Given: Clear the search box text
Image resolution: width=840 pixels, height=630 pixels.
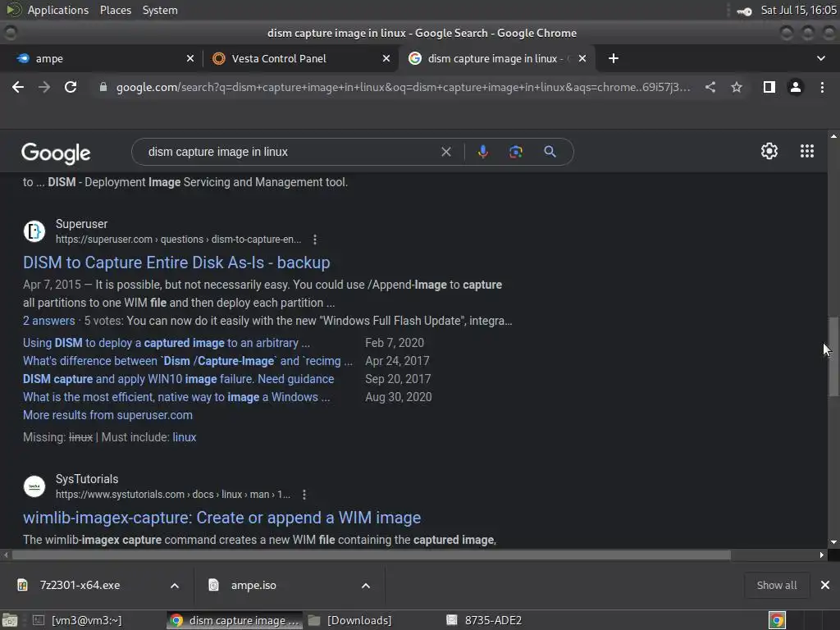Looking at the screenshot, I should tap(445, 152).
